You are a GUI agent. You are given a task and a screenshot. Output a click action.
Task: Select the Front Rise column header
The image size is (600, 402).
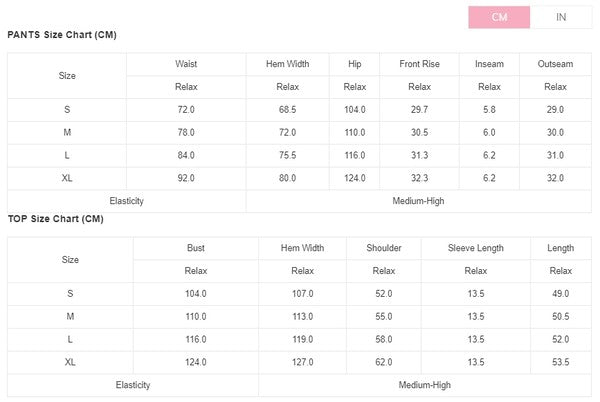coord(419,64)
